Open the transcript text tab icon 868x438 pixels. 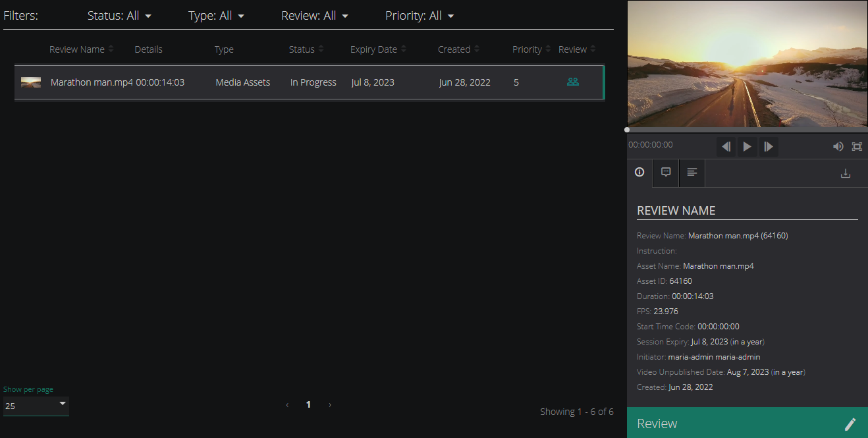[692, 173]
